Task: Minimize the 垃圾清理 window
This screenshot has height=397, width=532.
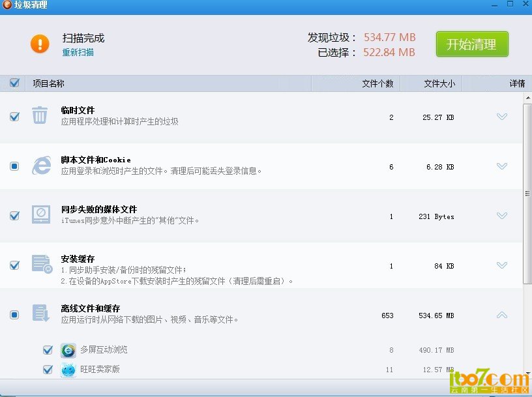Action: coord(495,5)
